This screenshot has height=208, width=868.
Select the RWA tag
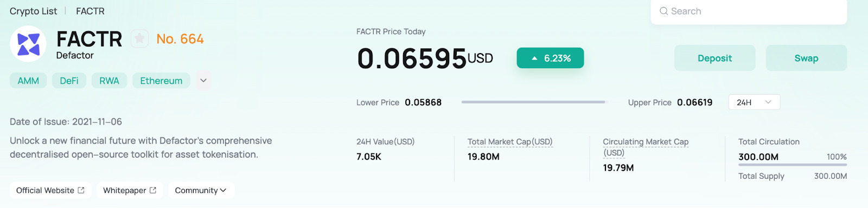click(x=109, y=81)
